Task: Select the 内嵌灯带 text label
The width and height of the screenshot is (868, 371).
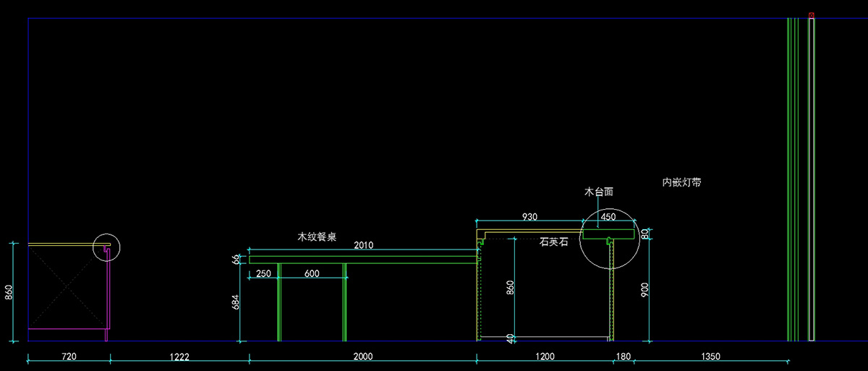Action: (x=681, y=182)
